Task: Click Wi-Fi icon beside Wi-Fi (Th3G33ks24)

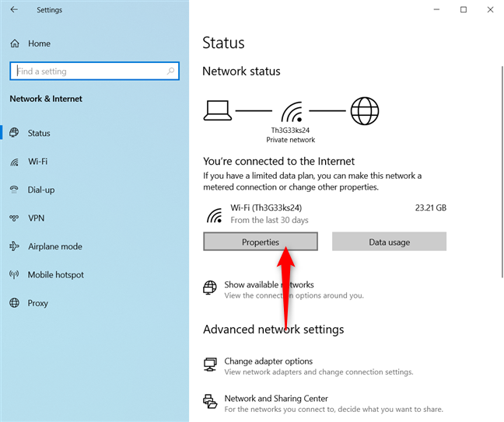Action: (215, 215)
